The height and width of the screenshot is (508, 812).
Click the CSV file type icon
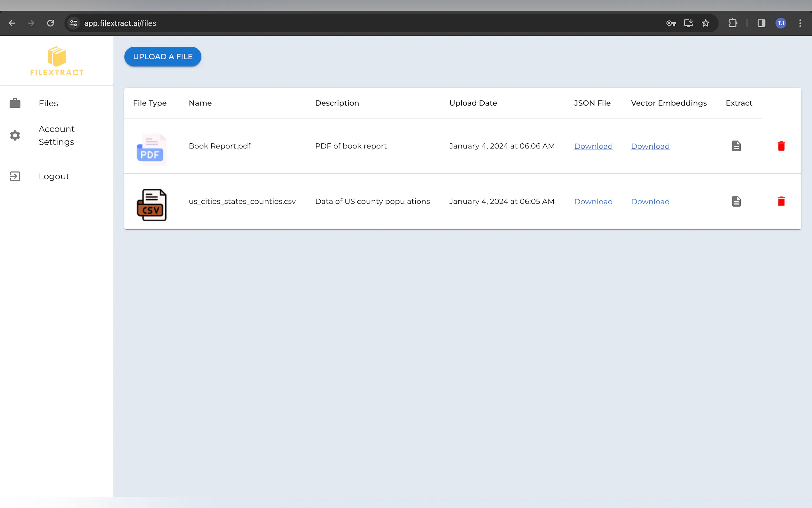(x=152, y=205)
